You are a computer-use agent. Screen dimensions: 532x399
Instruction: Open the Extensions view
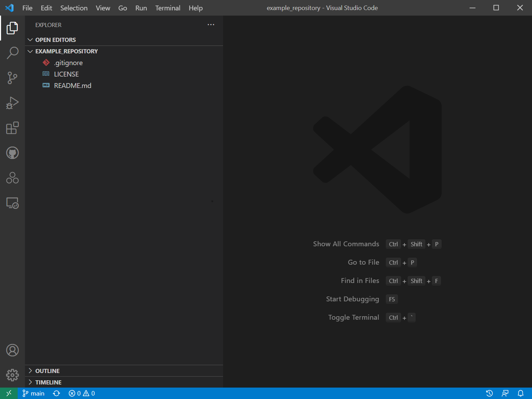[x=12, y=128]
